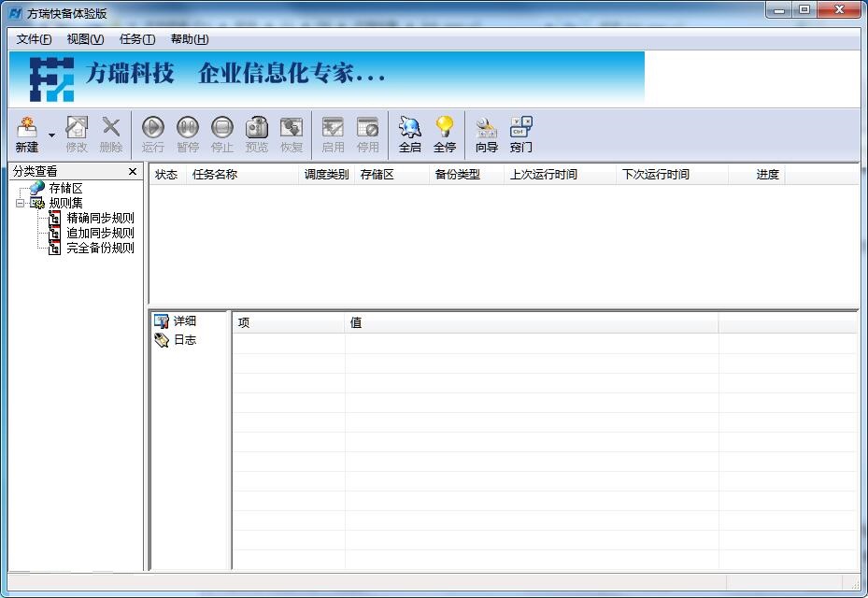This screenshot has width=868, height=598.
Task: Click the 精确同步规则 rule icon
Action: click(x=54, y=218)
